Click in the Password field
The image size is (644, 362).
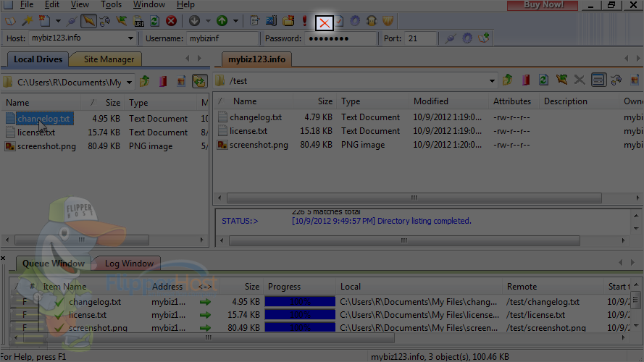point(340,38)
